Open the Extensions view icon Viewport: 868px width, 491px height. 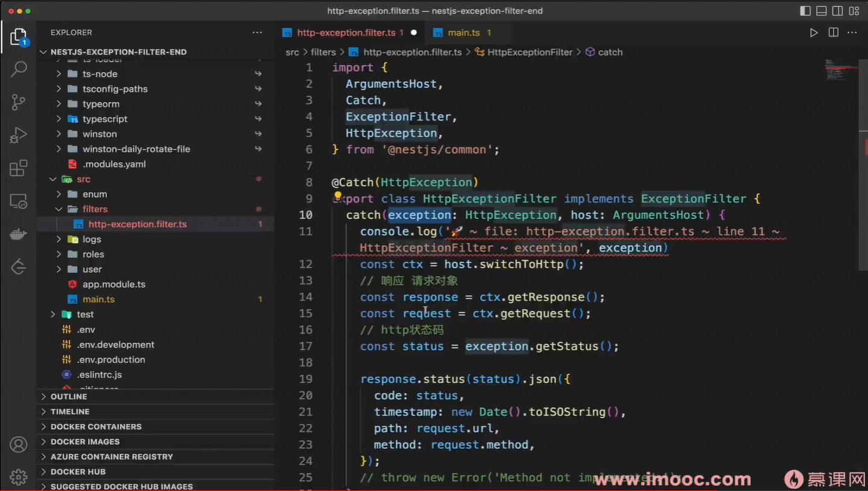19,168
